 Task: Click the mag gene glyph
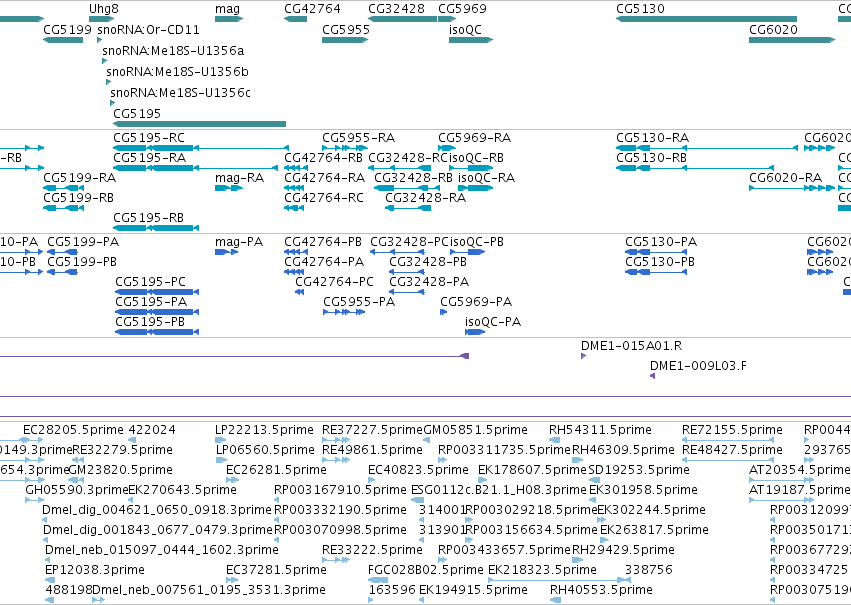tap(228, 19)
